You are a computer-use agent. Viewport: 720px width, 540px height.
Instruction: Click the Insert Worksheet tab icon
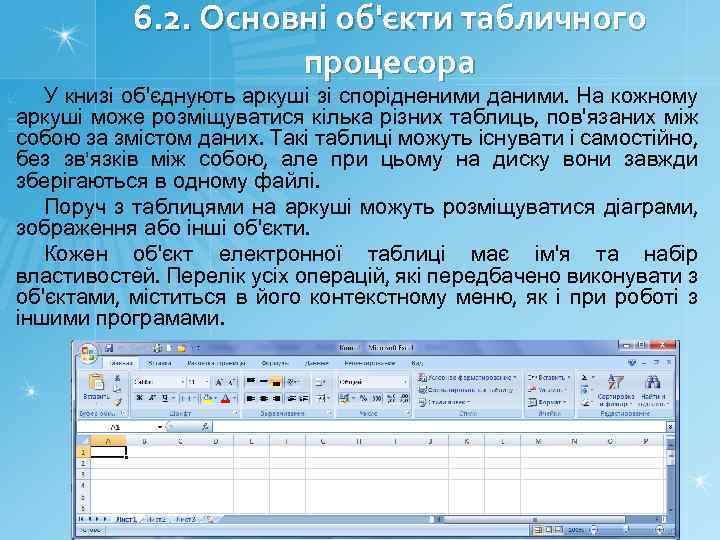click(x=209, y=519)
